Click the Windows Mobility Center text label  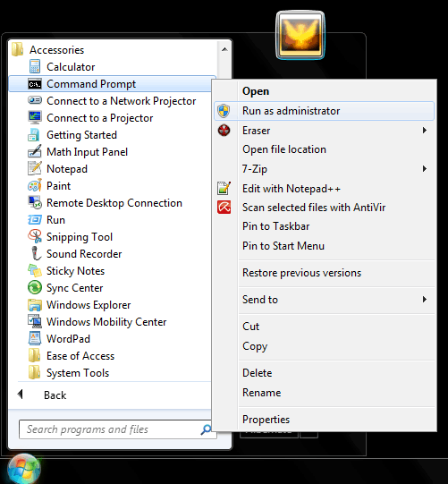tap(106, 322)
